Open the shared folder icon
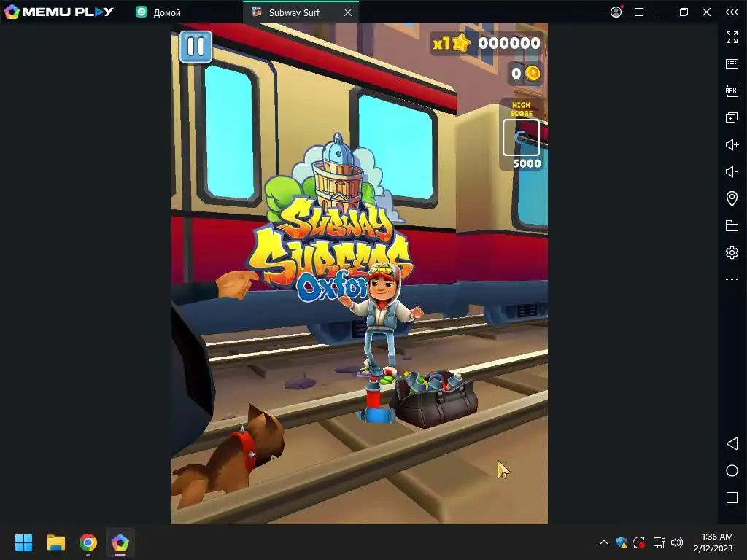747x560 pixels. point(732,226)
